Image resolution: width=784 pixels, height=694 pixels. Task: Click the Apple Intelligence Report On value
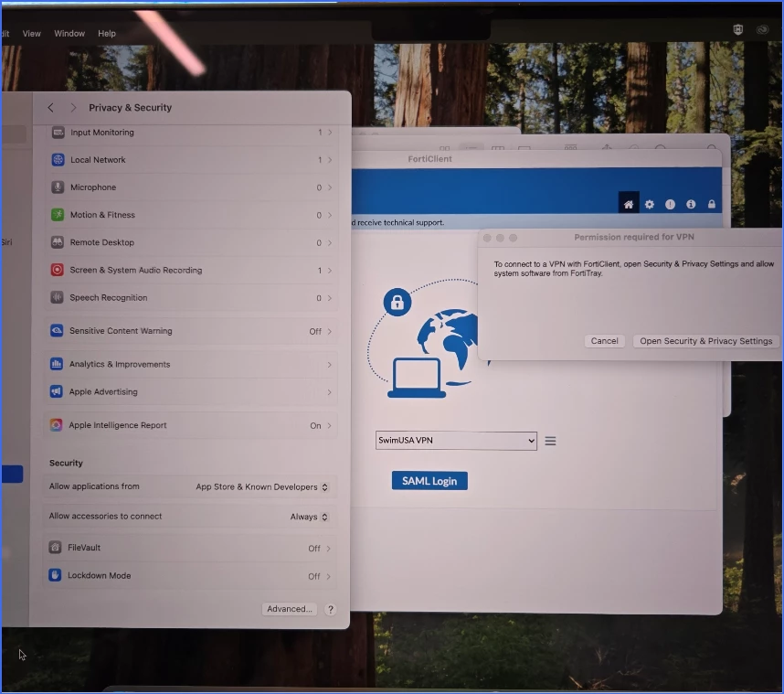tap(315, 426)
